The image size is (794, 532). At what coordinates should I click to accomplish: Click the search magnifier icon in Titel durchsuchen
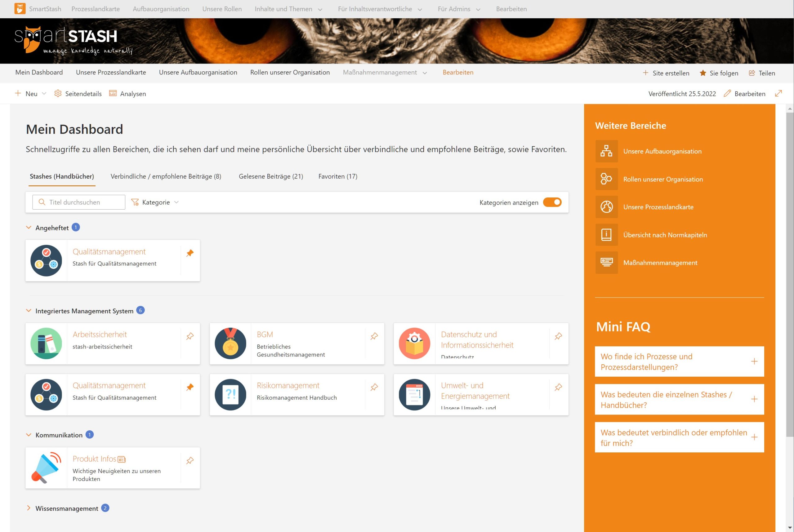click(42, 202)
